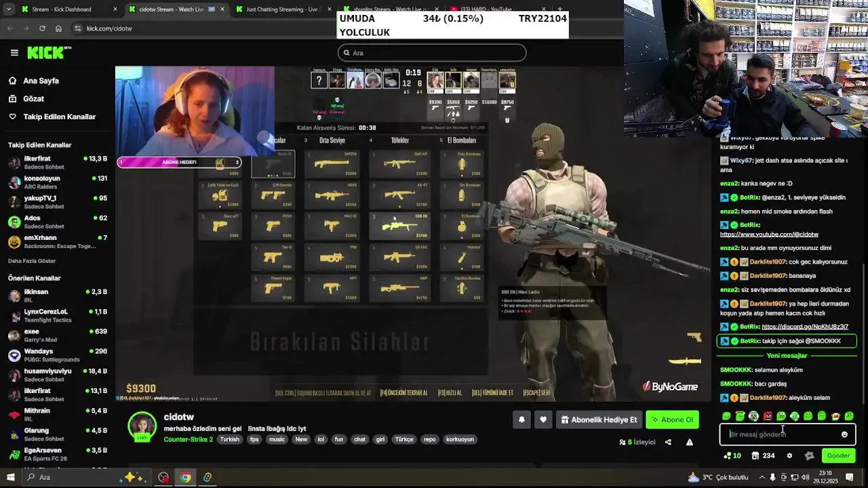The image size is (868, 488).
Task: Open chat settings gear icon
Action: point(789,455)
